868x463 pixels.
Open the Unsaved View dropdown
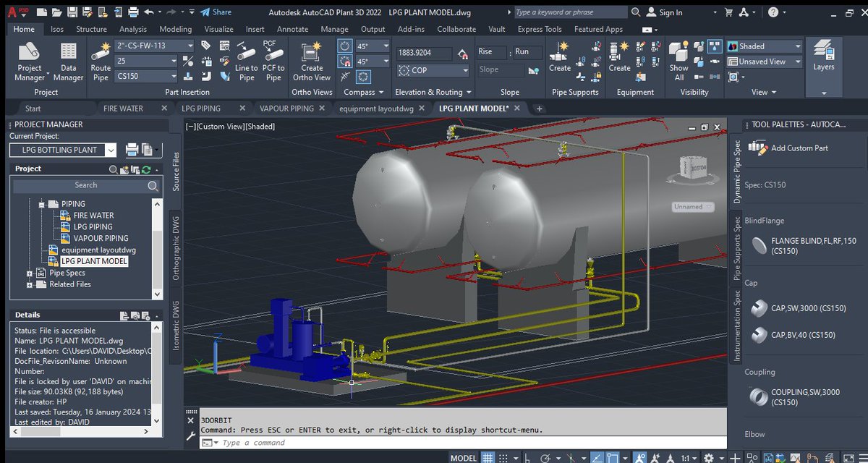pyautogui.click(x=765, y=61)
